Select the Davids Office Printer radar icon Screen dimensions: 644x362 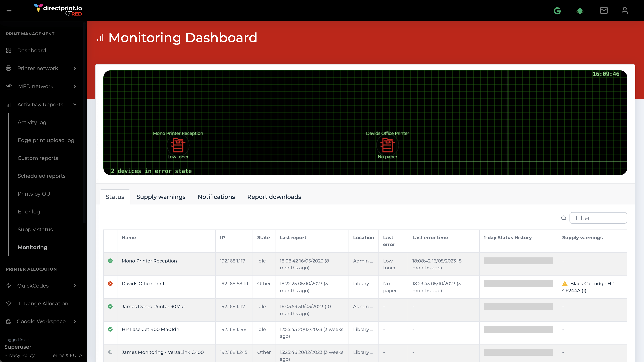(387, 145)
